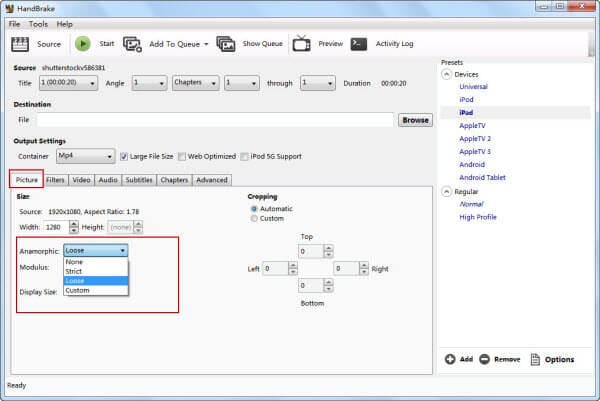
Task: Increase Width with stepper arrow
Action: click(x=73, y=224)
